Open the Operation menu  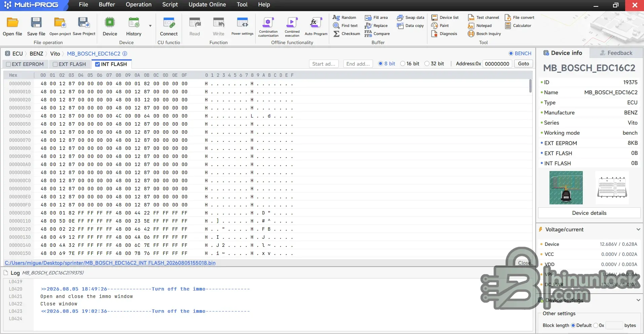tap(139, 5)
